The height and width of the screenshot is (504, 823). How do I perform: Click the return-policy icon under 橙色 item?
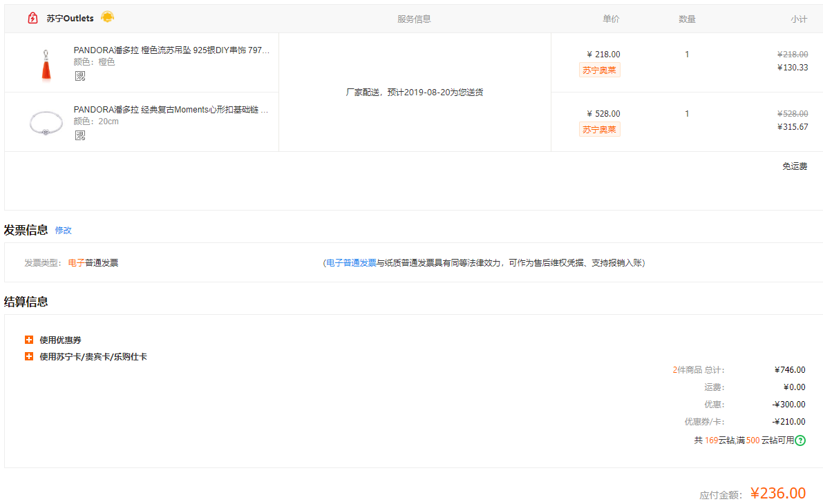[79, 76]
